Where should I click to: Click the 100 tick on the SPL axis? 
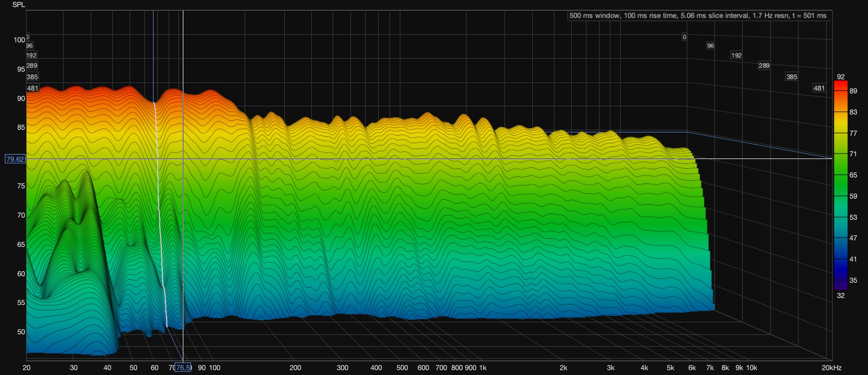[20, 40]
